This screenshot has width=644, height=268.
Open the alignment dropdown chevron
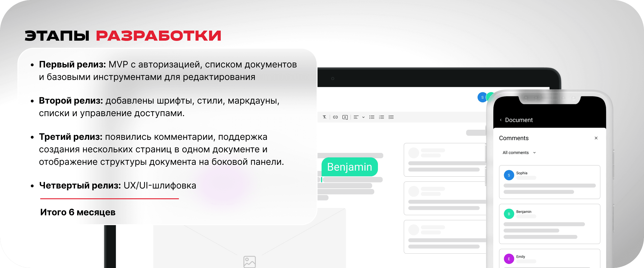pos(364,117)
